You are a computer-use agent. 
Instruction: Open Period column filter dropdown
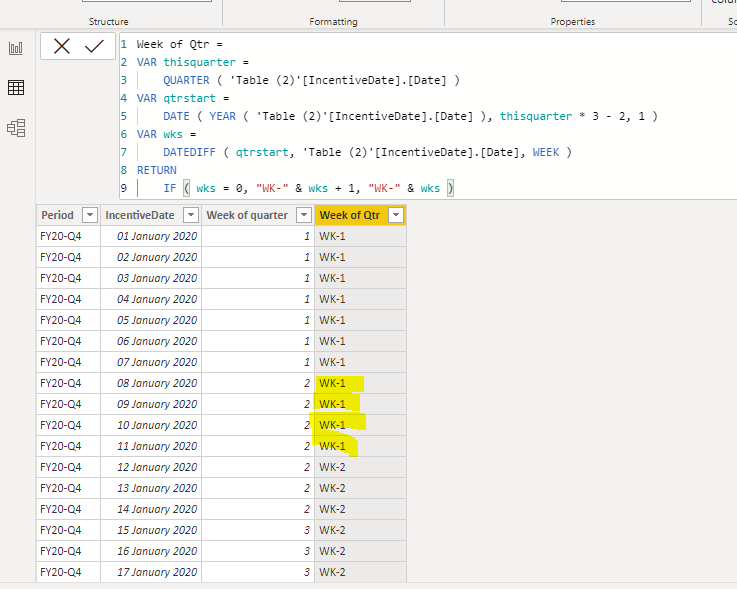89,215
